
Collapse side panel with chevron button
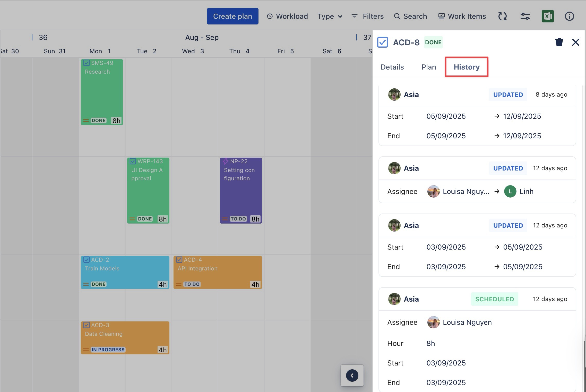352,376
